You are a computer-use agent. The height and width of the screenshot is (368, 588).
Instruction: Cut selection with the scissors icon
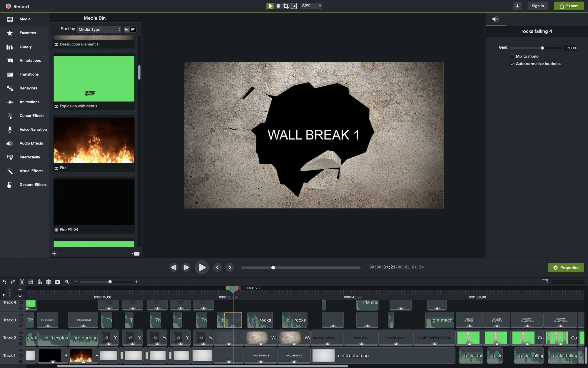22,282
